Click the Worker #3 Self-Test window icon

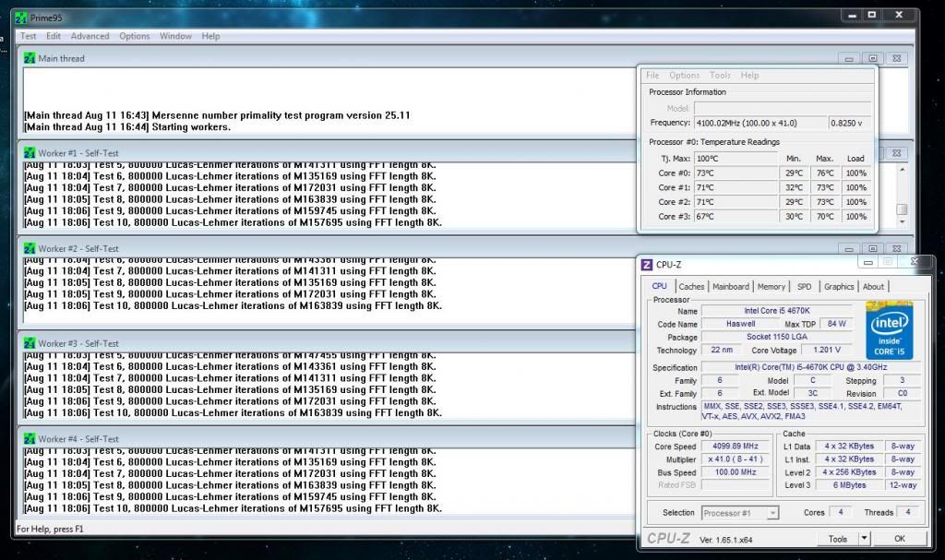pyautogui.click(x=30, y=343)
